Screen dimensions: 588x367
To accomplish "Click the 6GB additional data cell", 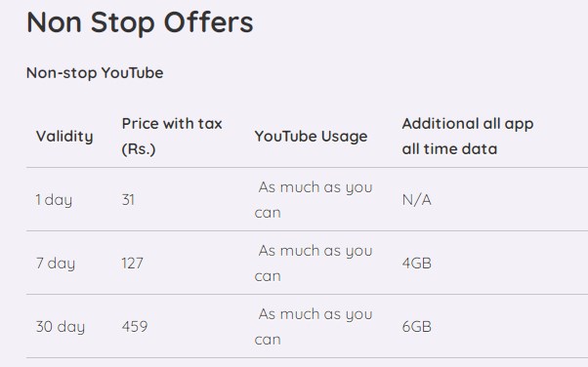I will click(x=417, y=327).
